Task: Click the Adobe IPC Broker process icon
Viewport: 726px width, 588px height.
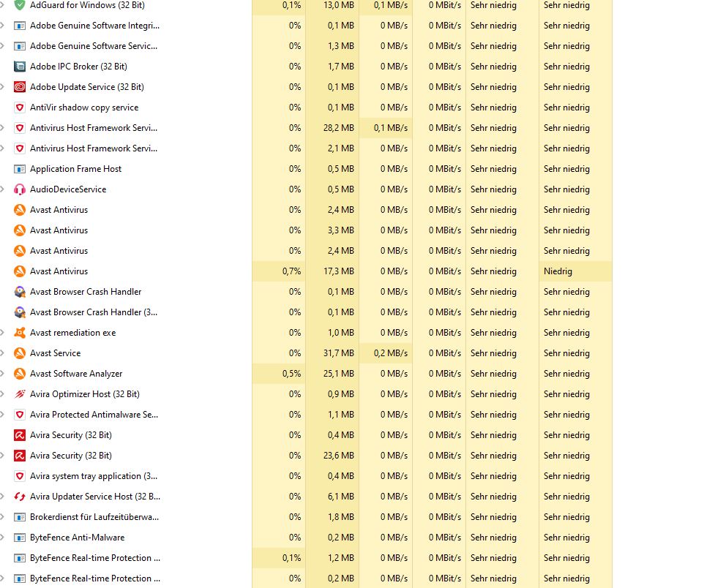Action: 20,66
